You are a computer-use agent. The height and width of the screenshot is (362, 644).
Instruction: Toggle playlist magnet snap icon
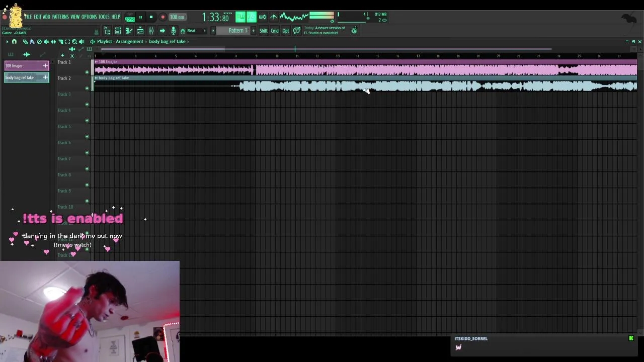[14, 42]
